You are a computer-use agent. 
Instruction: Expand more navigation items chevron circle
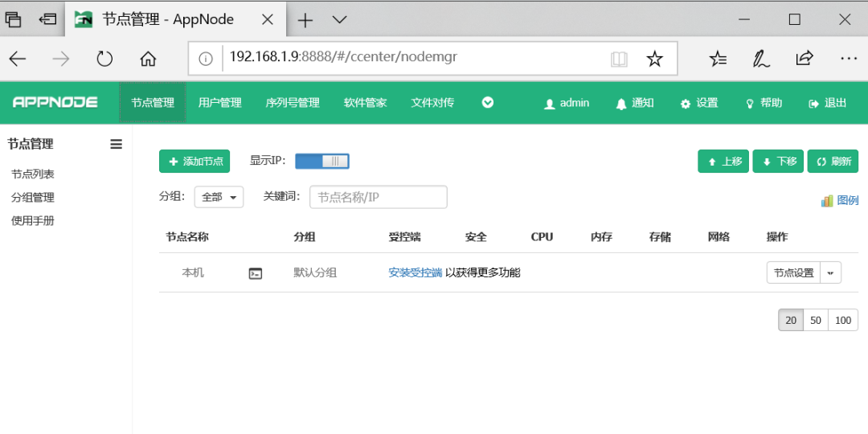click(487, 102)
